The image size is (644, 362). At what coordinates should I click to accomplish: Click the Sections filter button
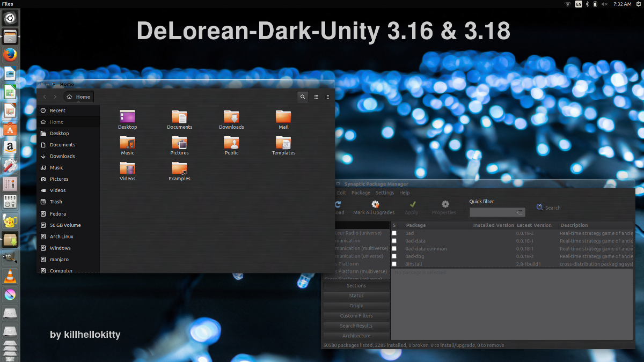[x=356, y=286]
